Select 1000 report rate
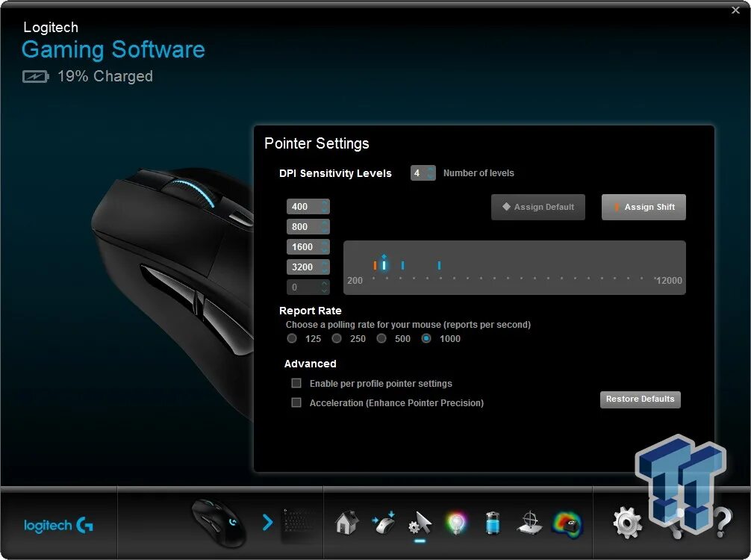Screen dimensions: 751x560 426,339
